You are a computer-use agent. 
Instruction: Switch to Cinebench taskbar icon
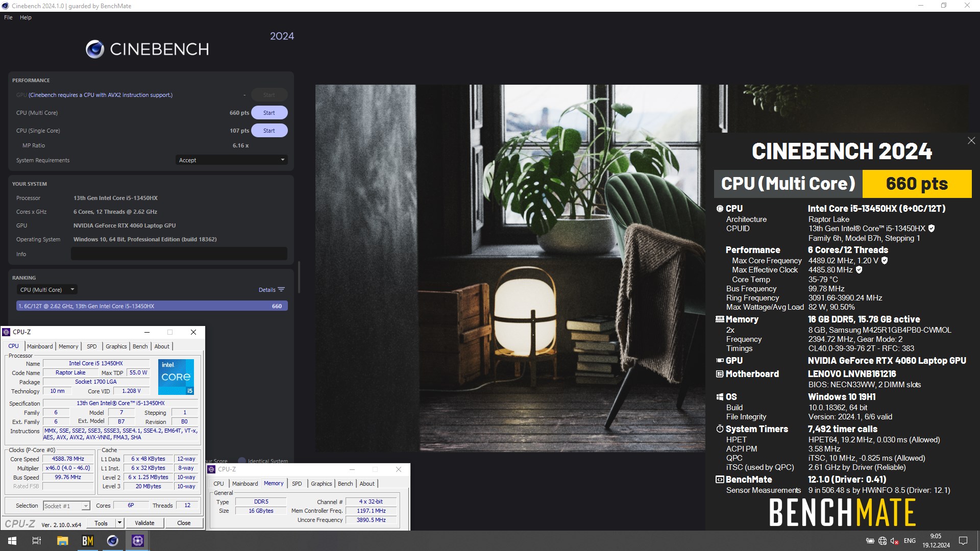pyautogui.click(x=113, y=541)
